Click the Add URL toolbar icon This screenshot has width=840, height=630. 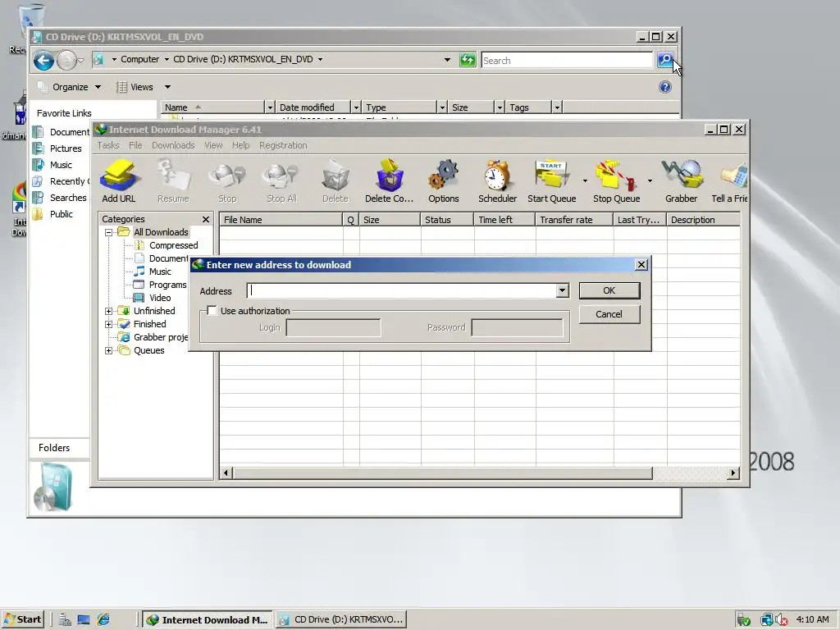click(119, 180)
